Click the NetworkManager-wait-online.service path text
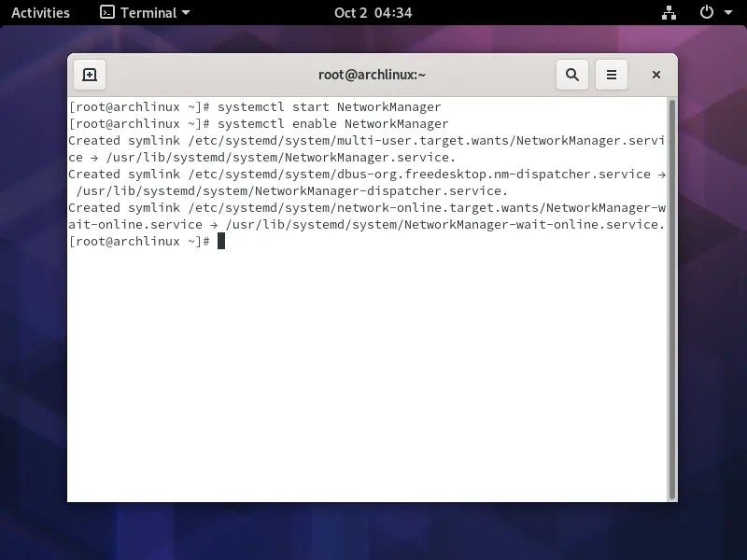Image resolution: width=747 pixels, height=560 pixels. coord(445,225)
